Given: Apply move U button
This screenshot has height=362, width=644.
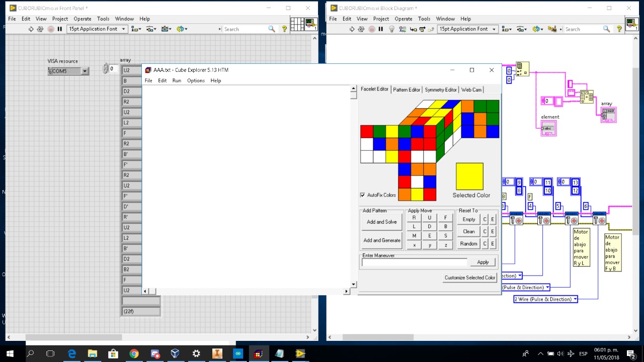Looking at the screenshot, I should point(430,218).
